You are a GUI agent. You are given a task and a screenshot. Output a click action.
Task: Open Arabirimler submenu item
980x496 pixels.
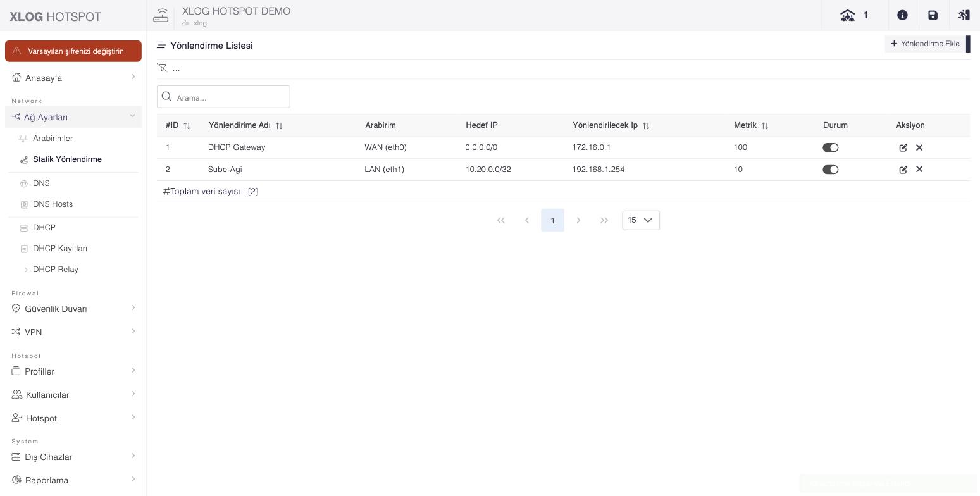point(53,139)
